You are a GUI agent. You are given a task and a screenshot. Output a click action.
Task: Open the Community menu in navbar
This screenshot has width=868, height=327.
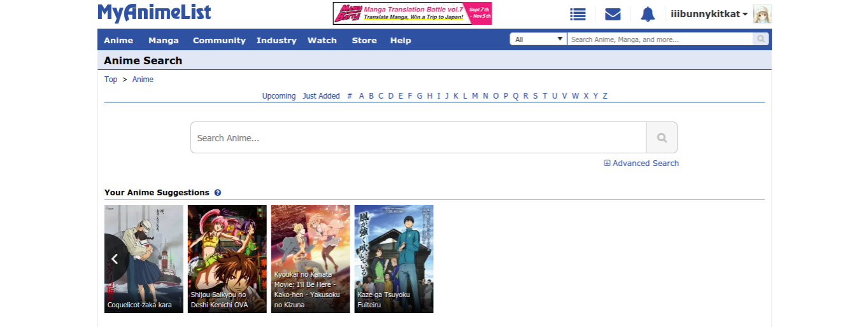pos(219,40)
